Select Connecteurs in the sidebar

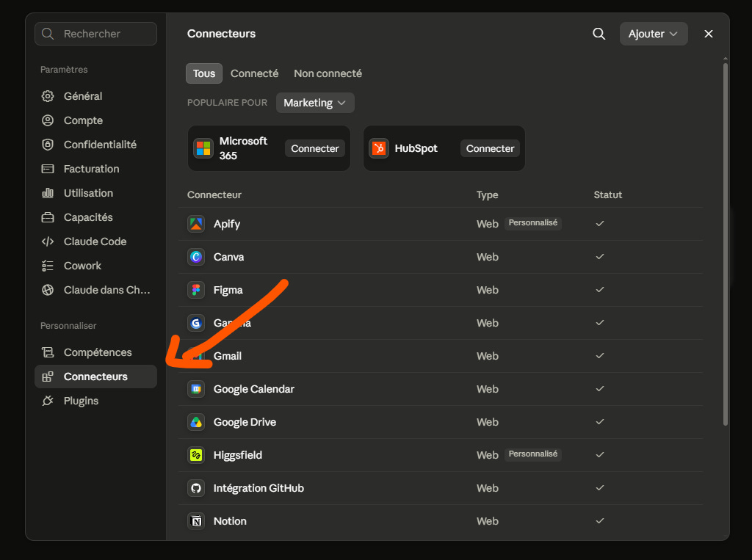tap(95, 377)
